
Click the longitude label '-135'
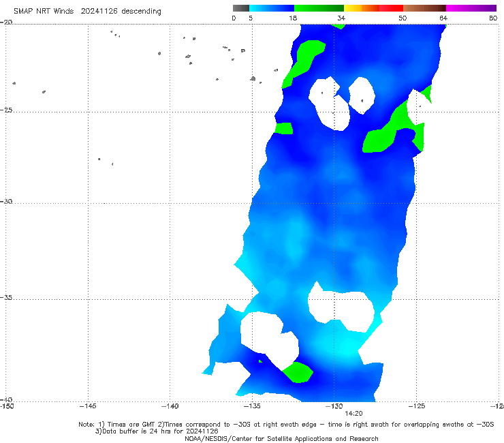(x=252, y=406)
